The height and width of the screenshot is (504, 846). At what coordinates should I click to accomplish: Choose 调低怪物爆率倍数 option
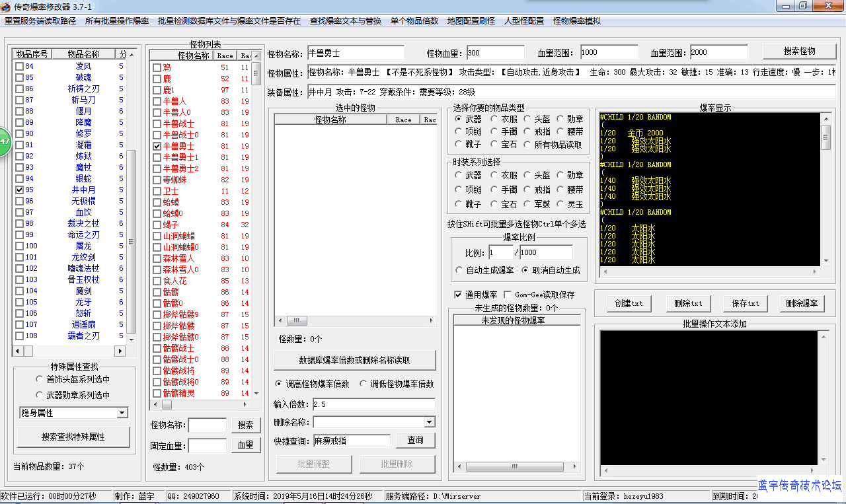pyautogui.click(x=364, y=384)
